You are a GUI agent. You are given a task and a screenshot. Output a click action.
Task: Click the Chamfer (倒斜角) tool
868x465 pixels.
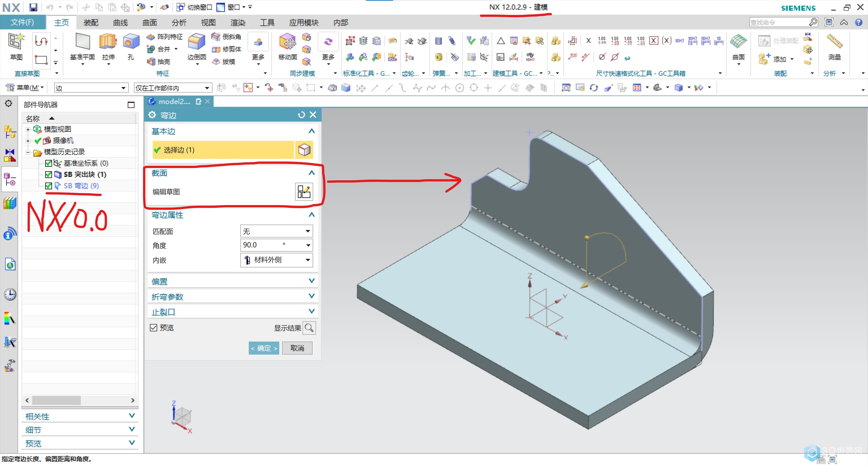coord(226,36)
